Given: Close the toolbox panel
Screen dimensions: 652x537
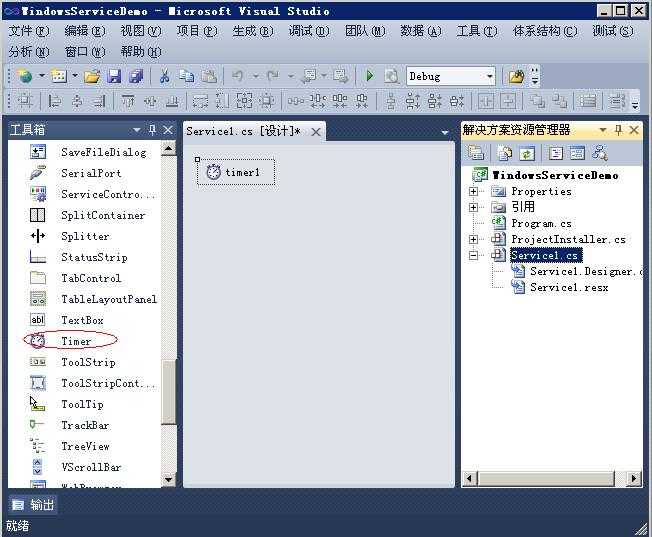Looking at the screenshot, I should 168,130.
